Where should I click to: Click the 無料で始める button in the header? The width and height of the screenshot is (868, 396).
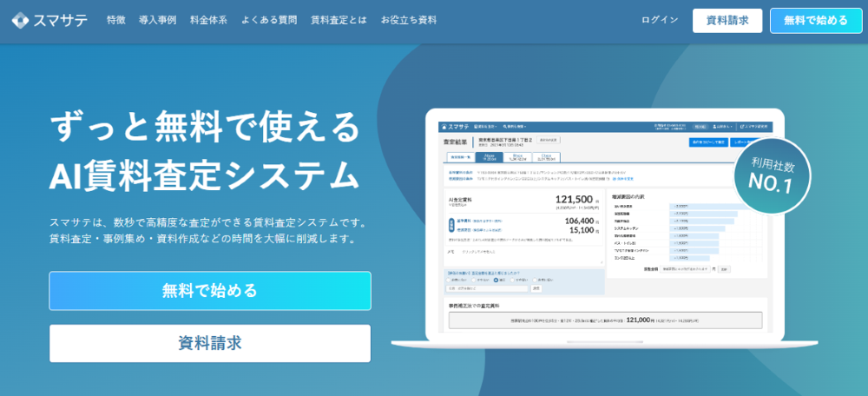[x=815, y=21]
